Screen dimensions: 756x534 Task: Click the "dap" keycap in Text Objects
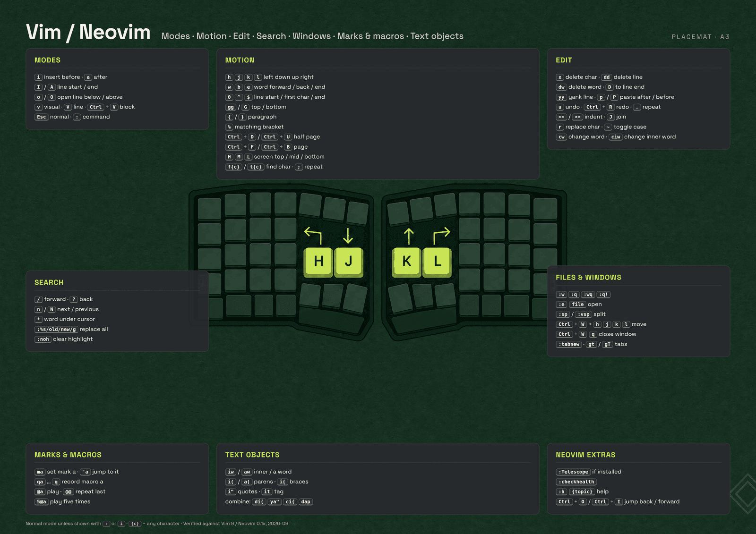click(x=306, y=502)
